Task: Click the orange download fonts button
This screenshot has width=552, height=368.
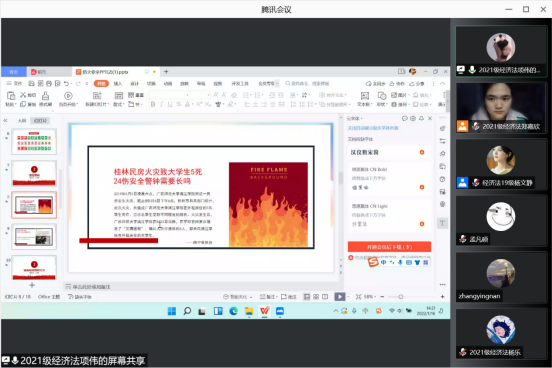Action: pos(389,247)
